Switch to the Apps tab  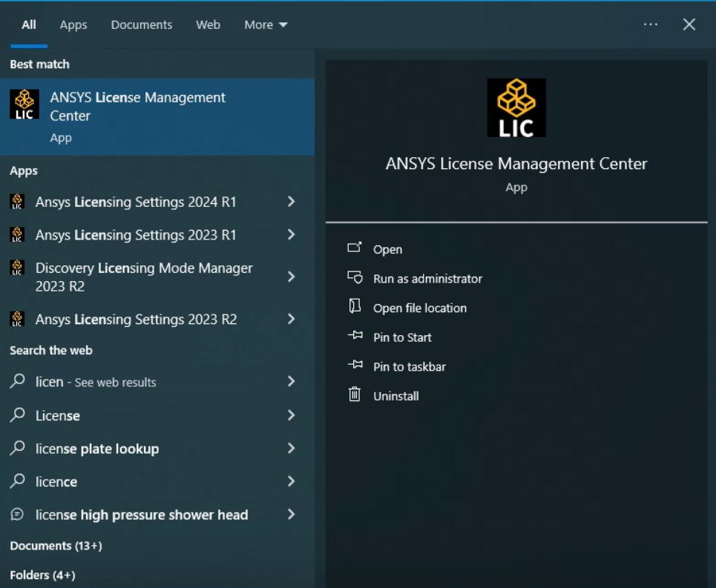click(x=73, y=24)
